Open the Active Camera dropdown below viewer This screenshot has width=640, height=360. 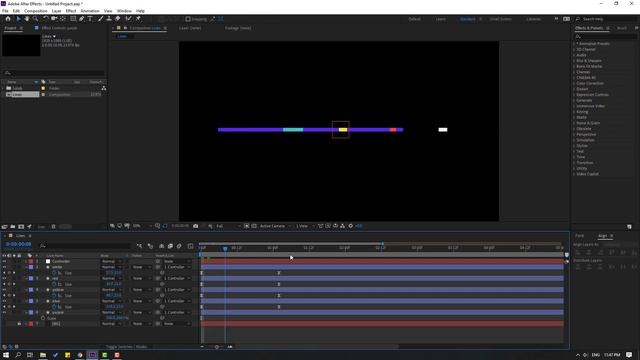[x=275, y=226]
